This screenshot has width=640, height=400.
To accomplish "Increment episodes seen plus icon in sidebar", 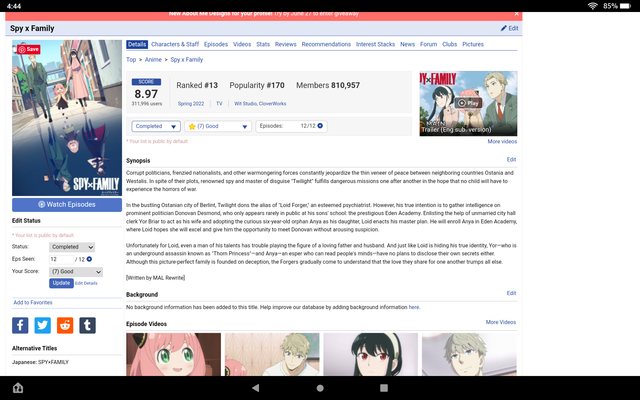I will pos(89,259).
